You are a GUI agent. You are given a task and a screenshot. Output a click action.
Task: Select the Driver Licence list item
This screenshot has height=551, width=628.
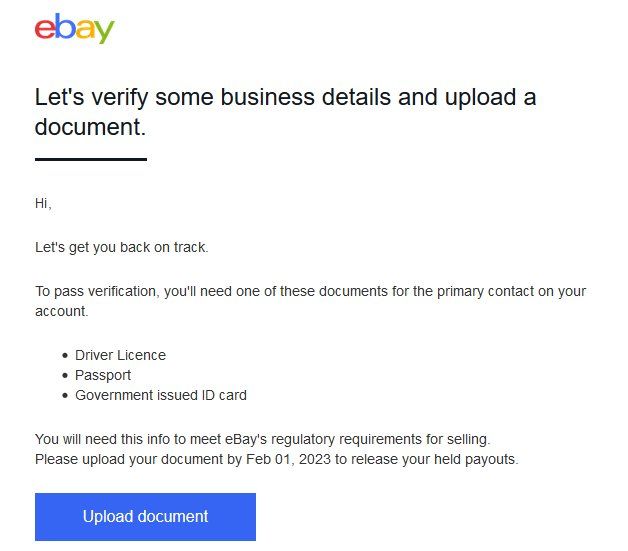click(x=120, y=355)
